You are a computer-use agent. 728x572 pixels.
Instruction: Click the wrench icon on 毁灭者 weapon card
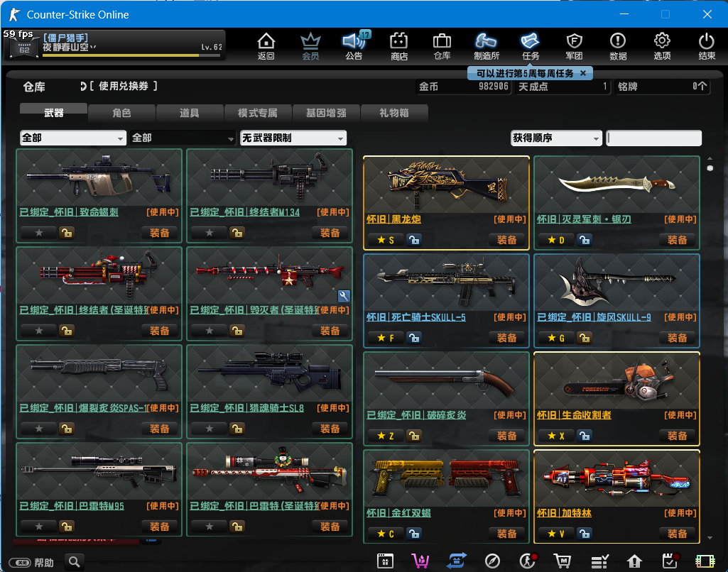(344, 295)
